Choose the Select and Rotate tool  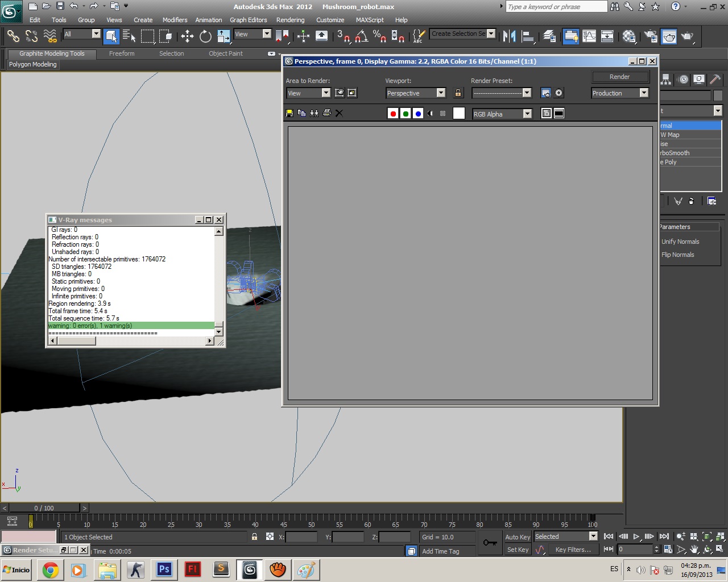point(205,36)
